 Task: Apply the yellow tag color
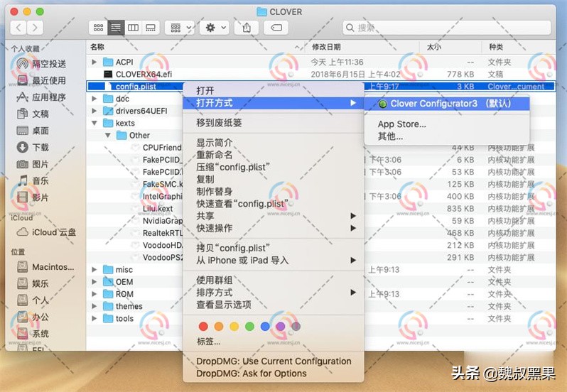(234, 327)
